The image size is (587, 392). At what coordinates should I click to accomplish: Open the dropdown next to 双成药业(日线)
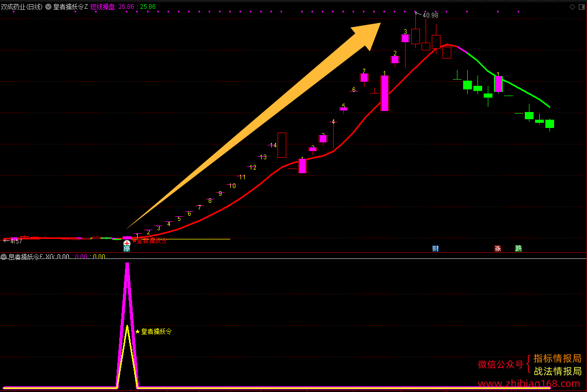(48, 7)
